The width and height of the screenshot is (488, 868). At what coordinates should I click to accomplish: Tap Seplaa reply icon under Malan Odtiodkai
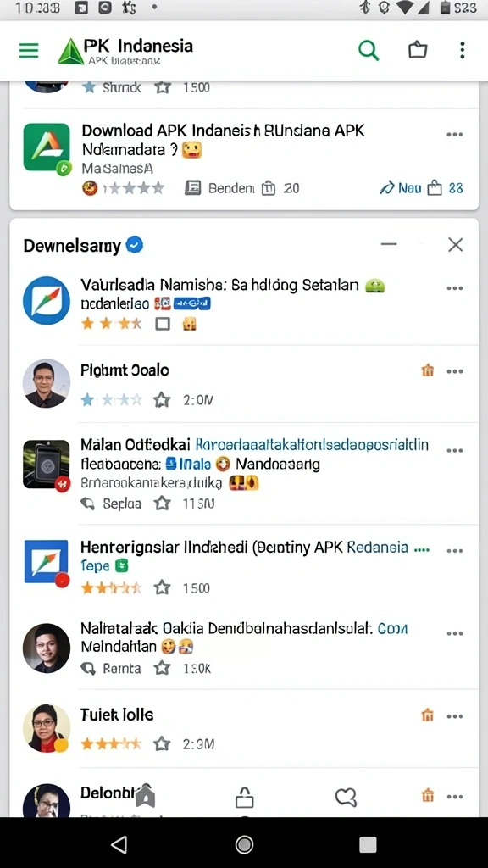pos(88,504)
